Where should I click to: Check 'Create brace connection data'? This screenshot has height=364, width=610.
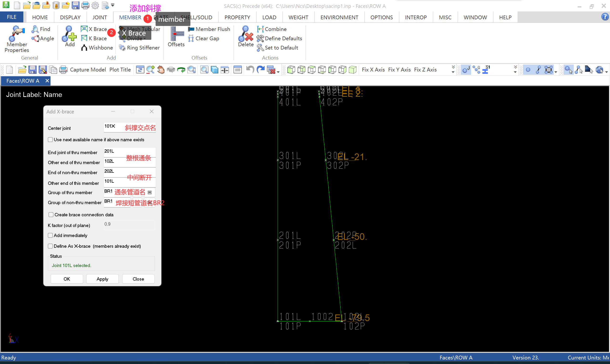pyautogui.click(x=51, y=215)
